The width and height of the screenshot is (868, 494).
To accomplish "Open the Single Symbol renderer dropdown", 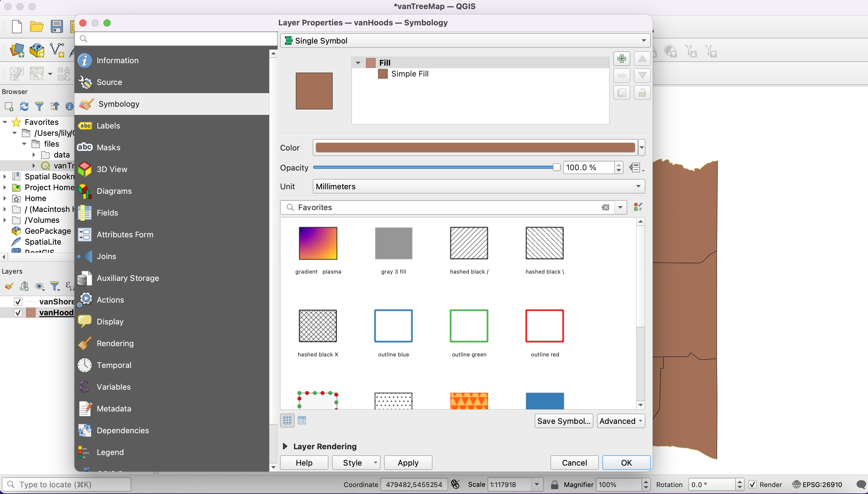I will [465, 41].
